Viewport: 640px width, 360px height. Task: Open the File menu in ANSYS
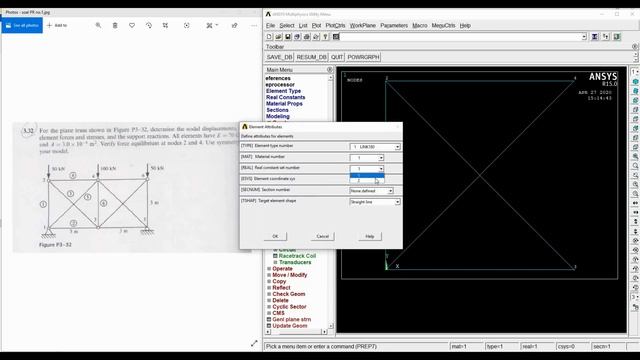click(x=270, y=25)
